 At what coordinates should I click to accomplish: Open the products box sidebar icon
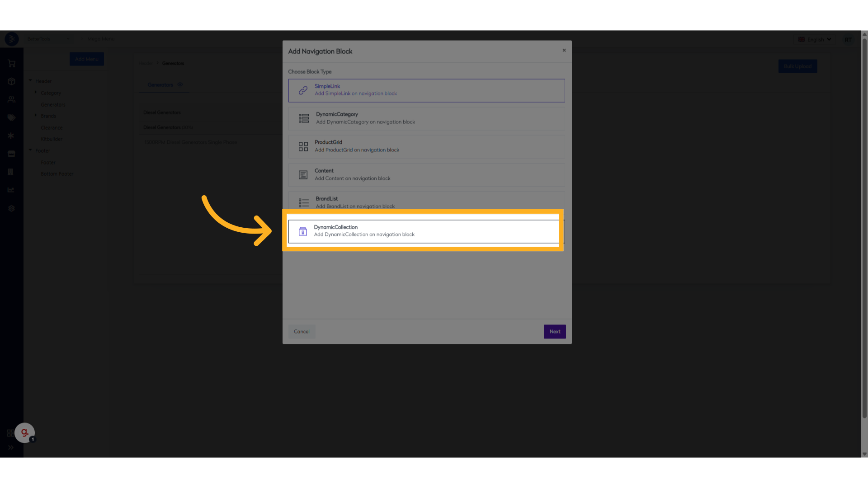(11, 81)
